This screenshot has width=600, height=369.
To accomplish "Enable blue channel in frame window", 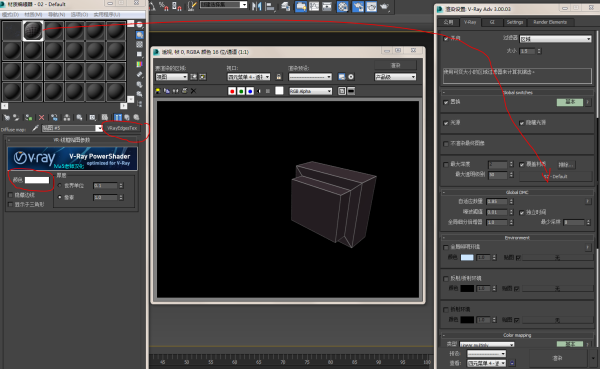I will (250, 91).
